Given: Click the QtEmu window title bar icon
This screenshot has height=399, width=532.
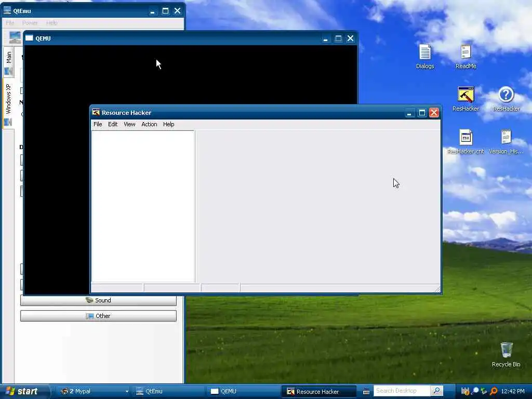Looking at the screenshot, I should coord(7,10).
